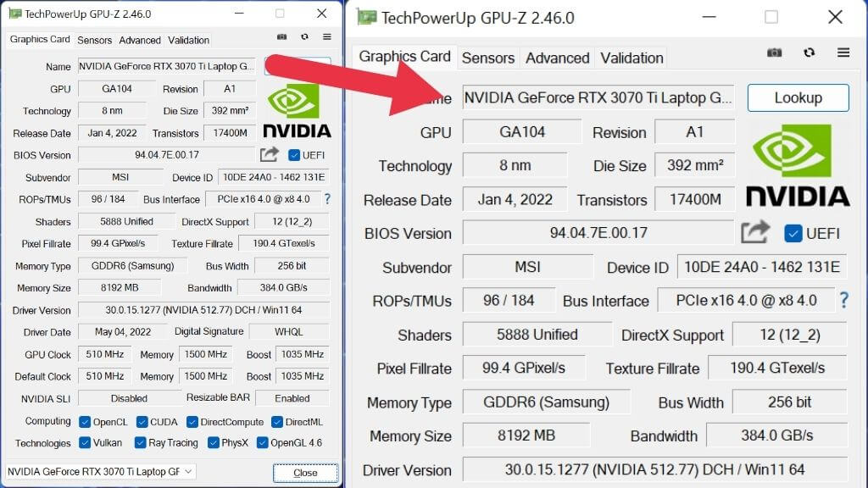Select the Graphics Card tab in the right window

coord(404,57)
